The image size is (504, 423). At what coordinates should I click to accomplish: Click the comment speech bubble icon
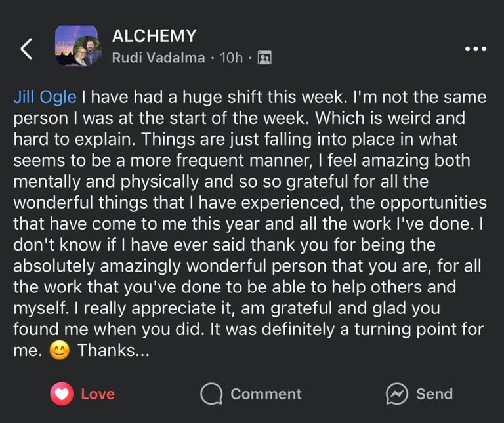coord(211,393)
